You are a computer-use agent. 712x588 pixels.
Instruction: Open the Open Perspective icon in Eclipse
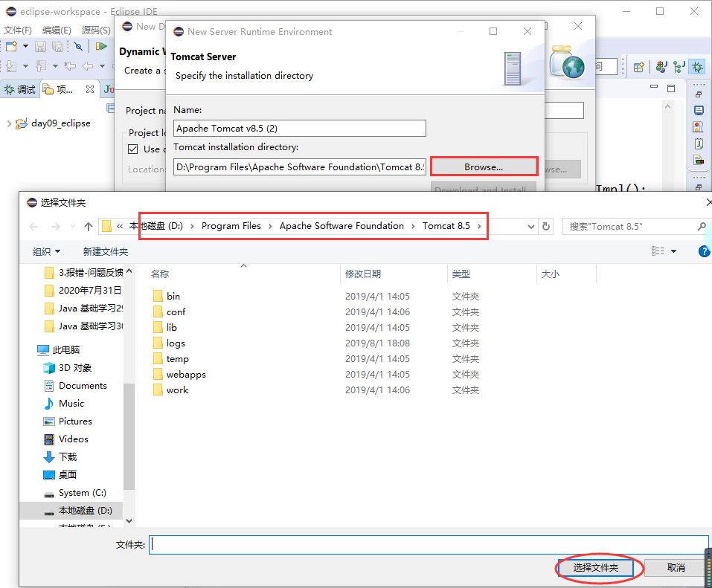click(x=639, y=67)
